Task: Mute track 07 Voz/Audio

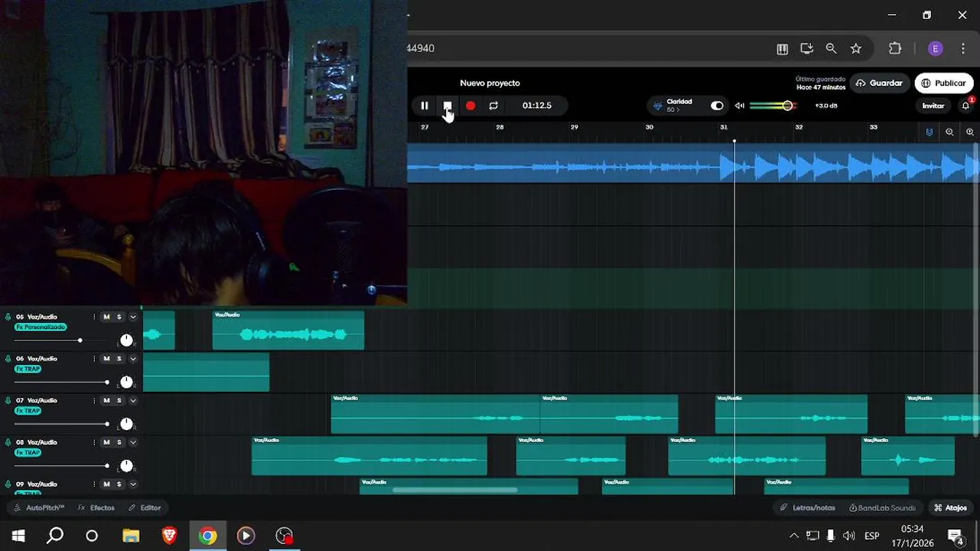Action: [x=106, y=400]
